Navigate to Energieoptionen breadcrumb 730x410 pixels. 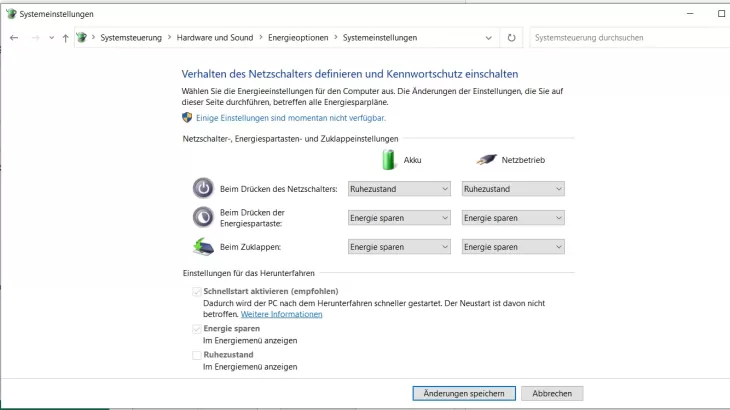pyautogui.click(x=298, y=38)
